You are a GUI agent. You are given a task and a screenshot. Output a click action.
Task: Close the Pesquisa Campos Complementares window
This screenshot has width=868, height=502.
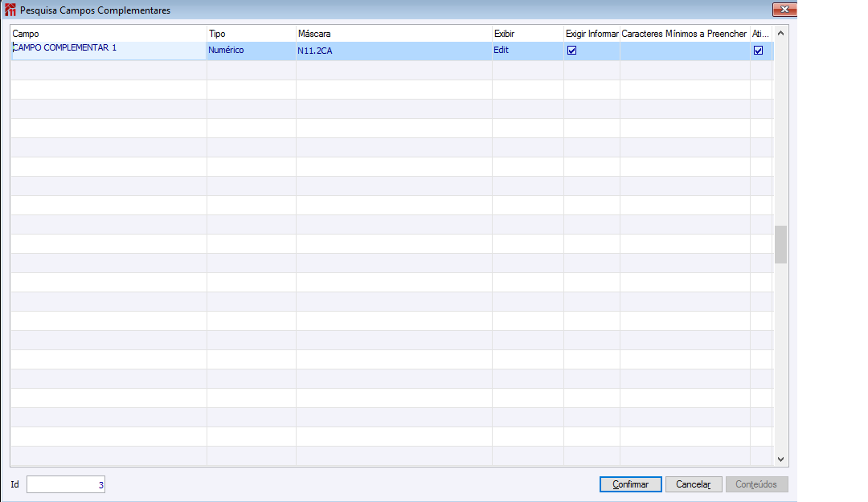click(x=784, y=10)
